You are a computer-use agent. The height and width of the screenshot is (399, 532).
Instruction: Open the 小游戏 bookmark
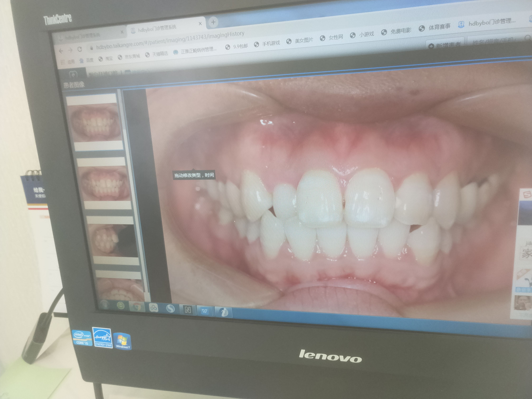click(x=362, y=35)
